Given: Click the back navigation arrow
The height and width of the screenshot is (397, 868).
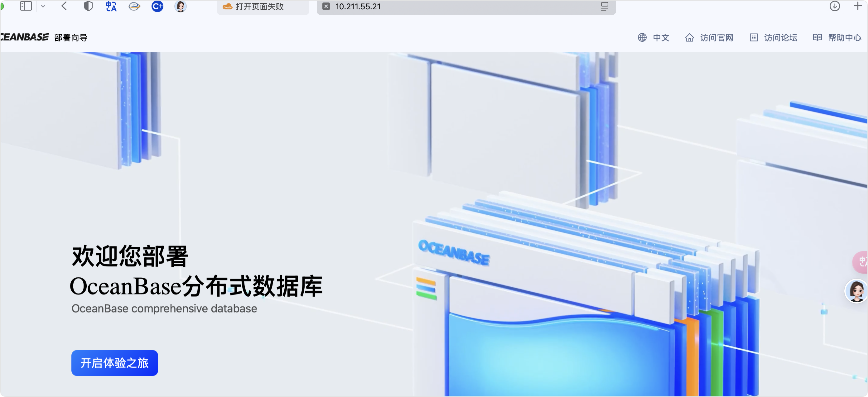Looking at the screenshot, I should click(64, 6).
